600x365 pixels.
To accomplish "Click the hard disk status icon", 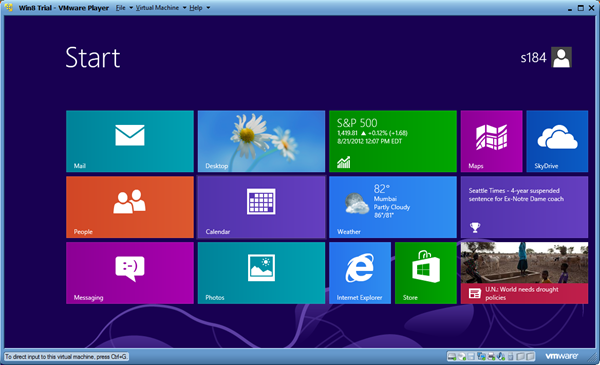I will [x=452, y=357].
